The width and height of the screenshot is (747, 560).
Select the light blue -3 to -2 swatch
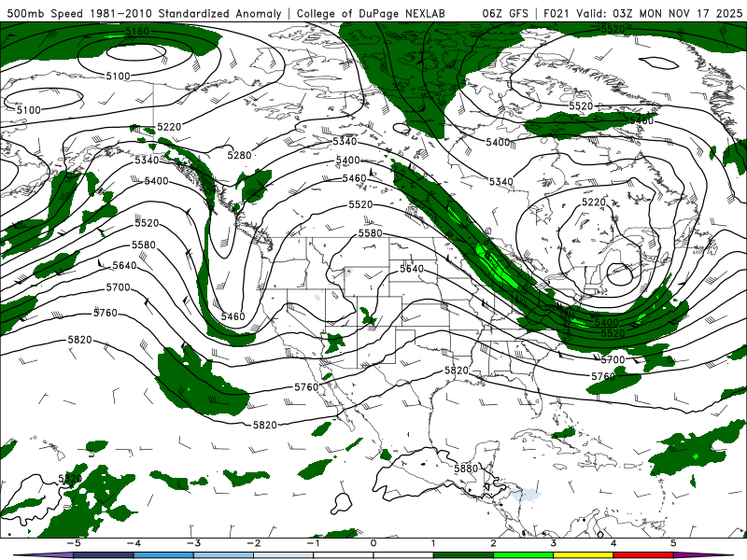tap(224, 555)
